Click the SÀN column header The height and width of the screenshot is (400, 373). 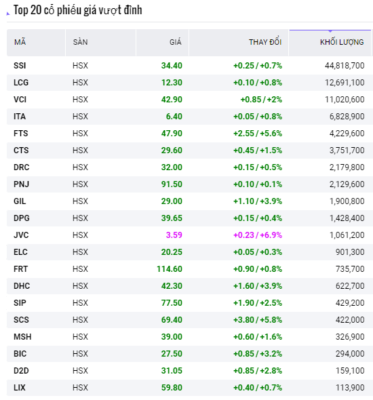coord(80,42)
